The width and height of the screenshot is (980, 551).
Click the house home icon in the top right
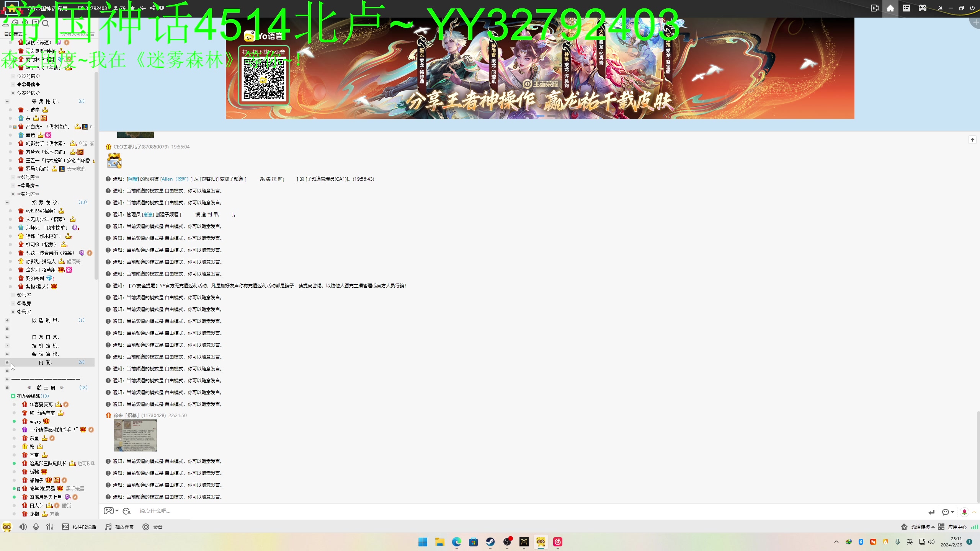[x=890, y=8]
